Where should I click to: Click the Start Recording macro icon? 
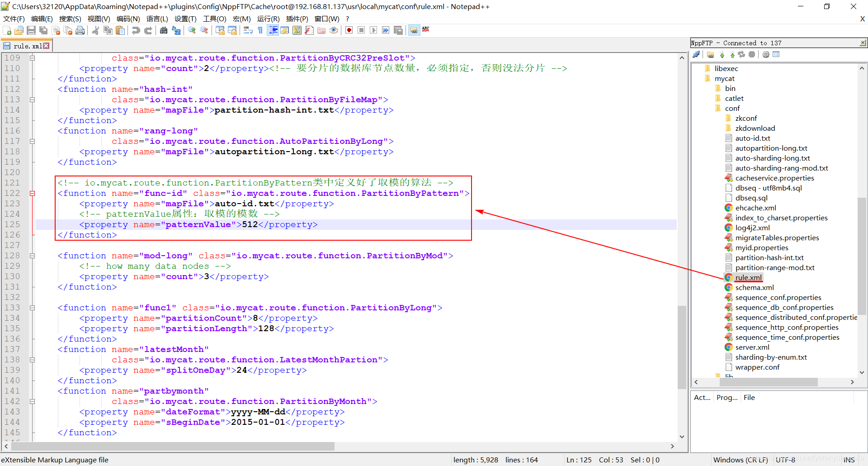point(349,30)
